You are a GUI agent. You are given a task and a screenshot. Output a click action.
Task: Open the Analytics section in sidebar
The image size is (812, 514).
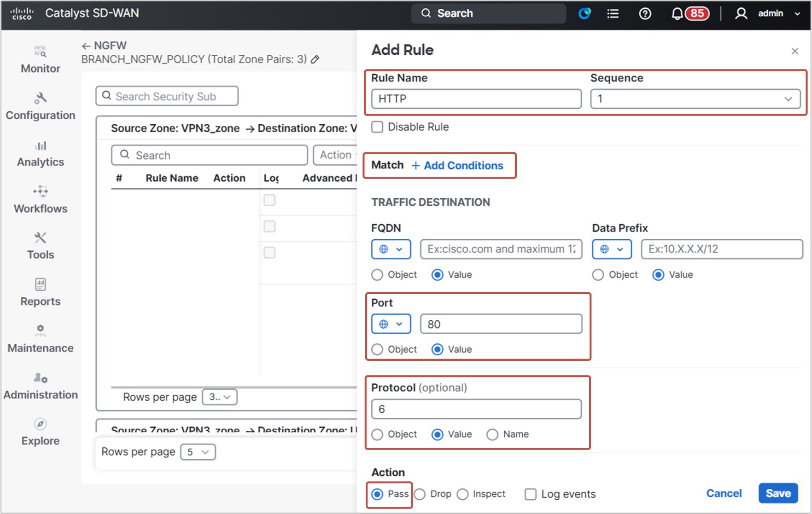(x=41, y=154)
